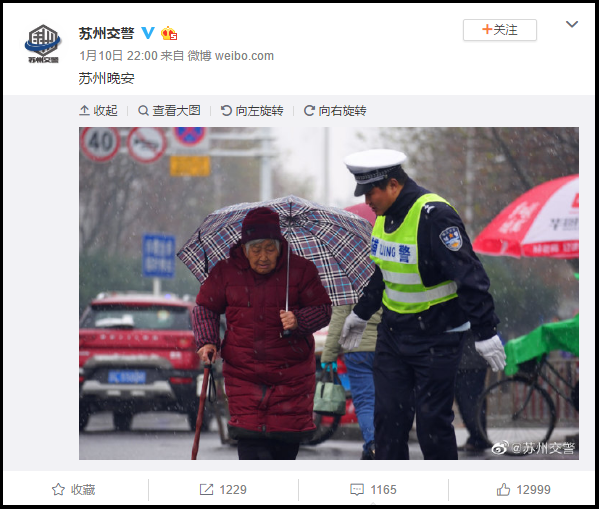Toggle favorite with the 收藏 star
Screen dimensions: 599x509
[73, 490]
